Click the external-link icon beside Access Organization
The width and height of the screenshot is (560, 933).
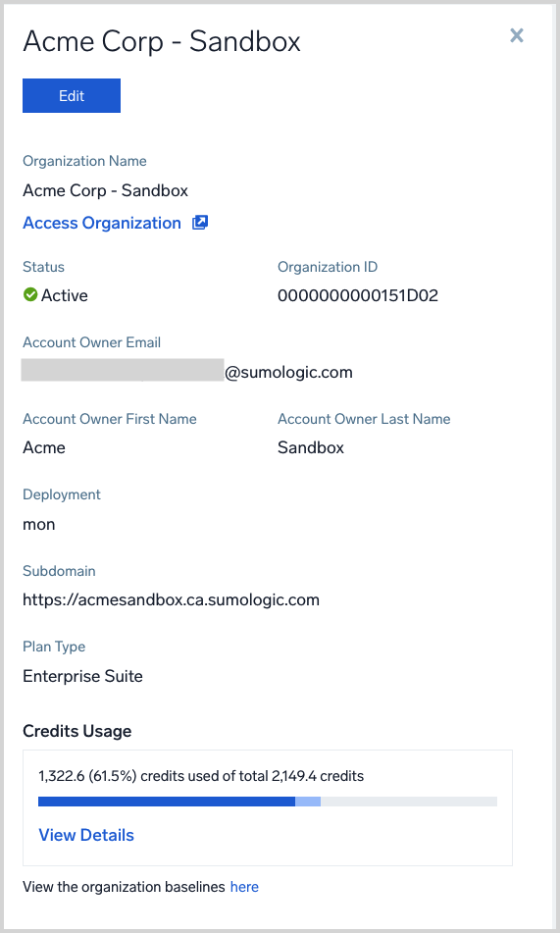(x=200, y=223)
